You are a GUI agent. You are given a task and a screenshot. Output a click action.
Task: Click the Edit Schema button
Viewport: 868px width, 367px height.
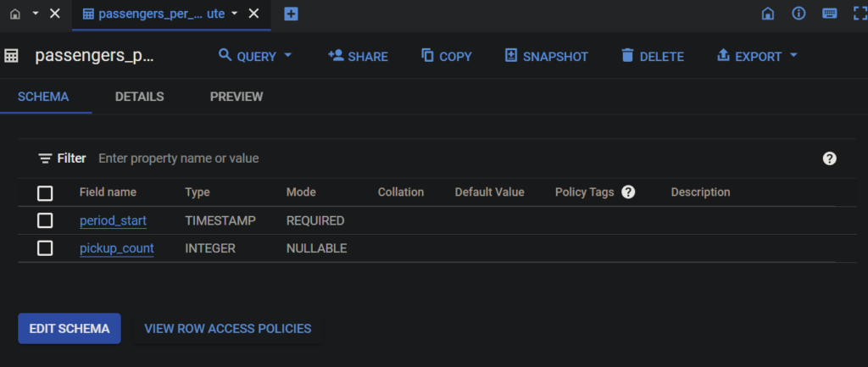(x=70, y=328)
